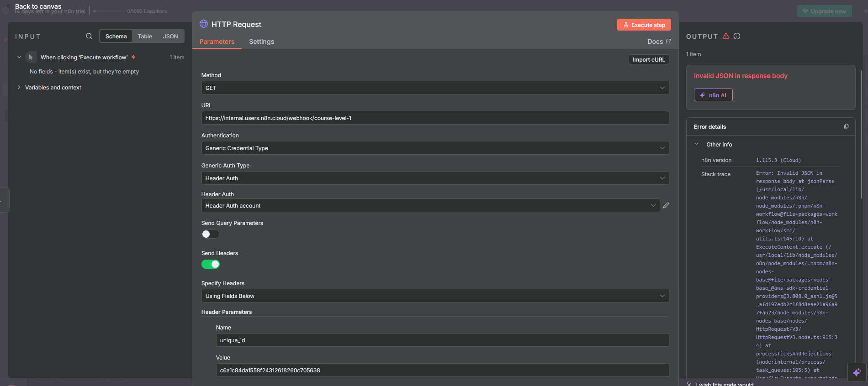
Task: Click the Execute workflow trigger cursor icon
Action: pos(31,57)
